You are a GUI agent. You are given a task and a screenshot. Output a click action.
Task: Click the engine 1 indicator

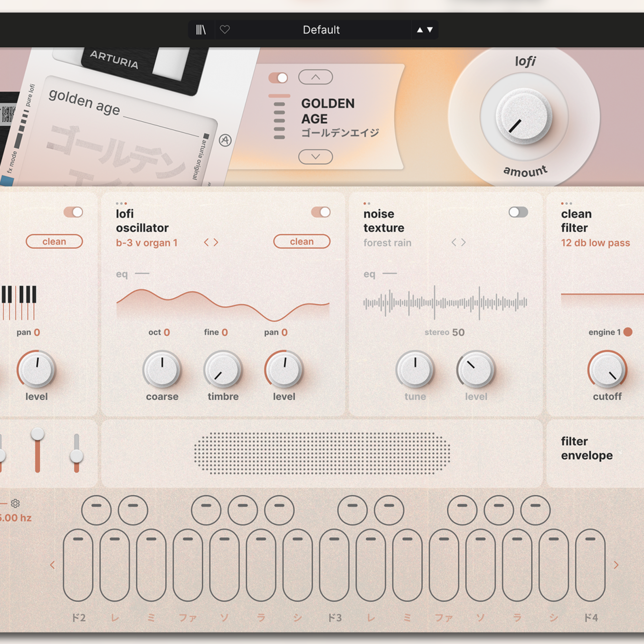[628, 332]
